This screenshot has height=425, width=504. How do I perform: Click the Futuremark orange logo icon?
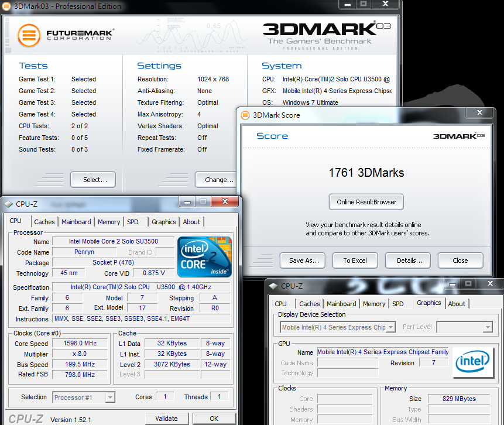click(x=29, y=36)
